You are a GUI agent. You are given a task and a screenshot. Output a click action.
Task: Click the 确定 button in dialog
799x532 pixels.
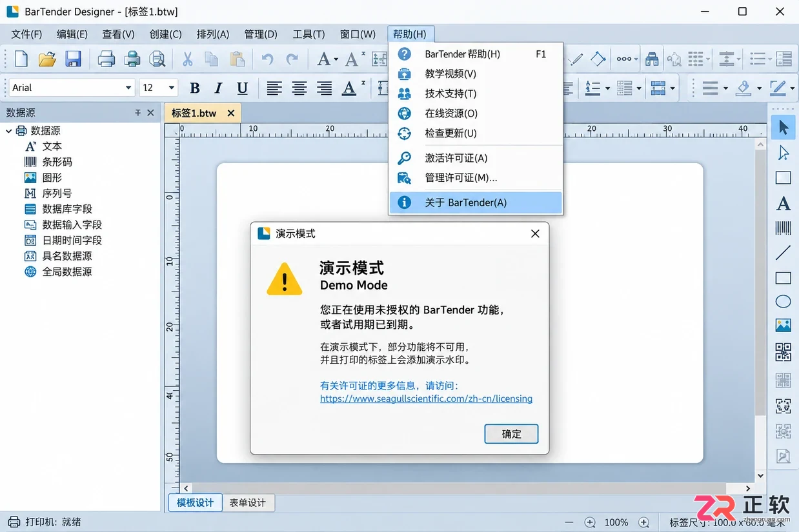[511, 434]
